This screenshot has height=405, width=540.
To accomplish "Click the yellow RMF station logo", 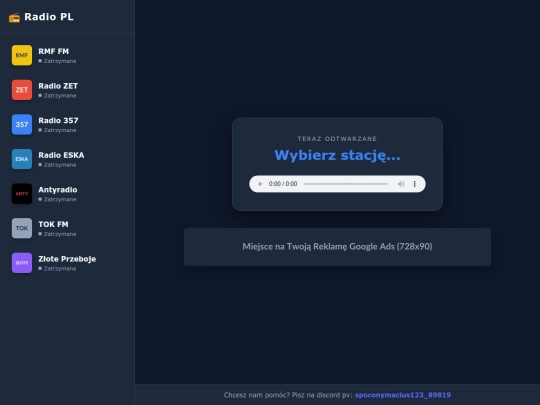I will pos(22,55).
